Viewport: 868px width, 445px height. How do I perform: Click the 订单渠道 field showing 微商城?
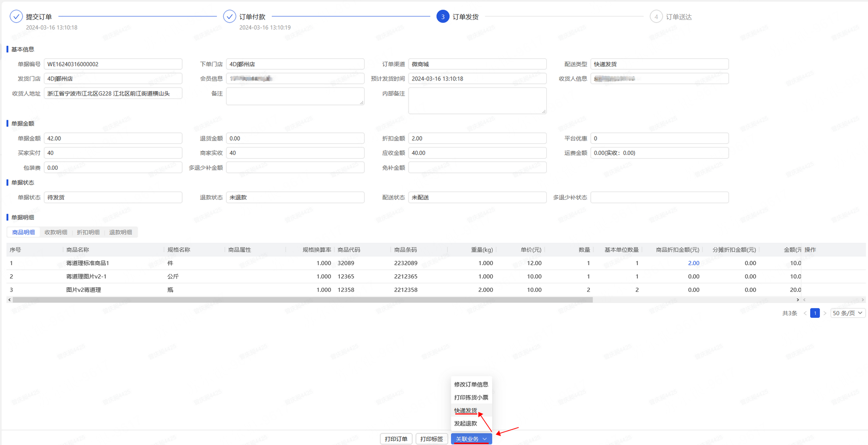pyautogui.click(x=477, y=64)
